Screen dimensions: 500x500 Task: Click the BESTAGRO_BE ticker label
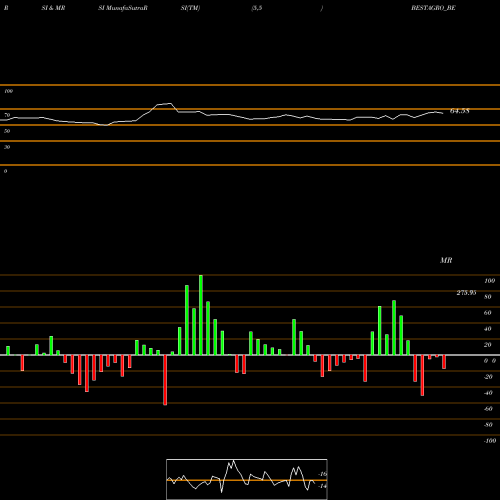(433, 8)
